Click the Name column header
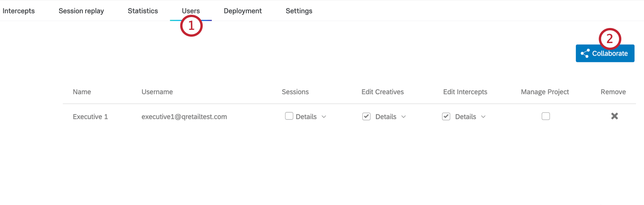Image resolution: width=644 pixels, height=205 pixels. tap(82, 92)
